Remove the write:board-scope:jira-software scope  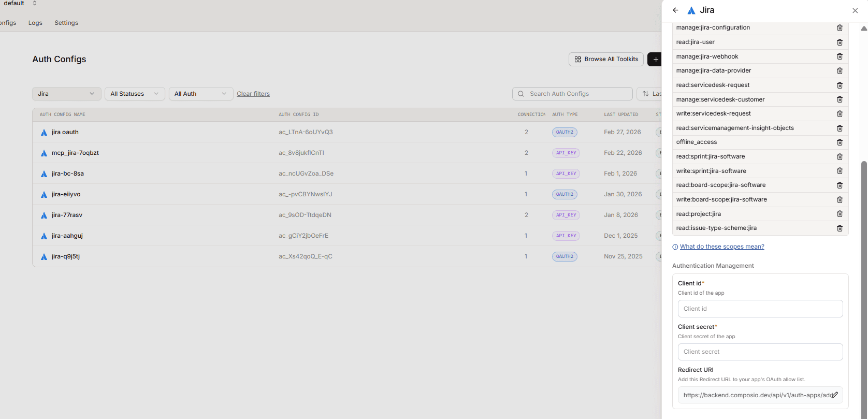coord(840,200)
